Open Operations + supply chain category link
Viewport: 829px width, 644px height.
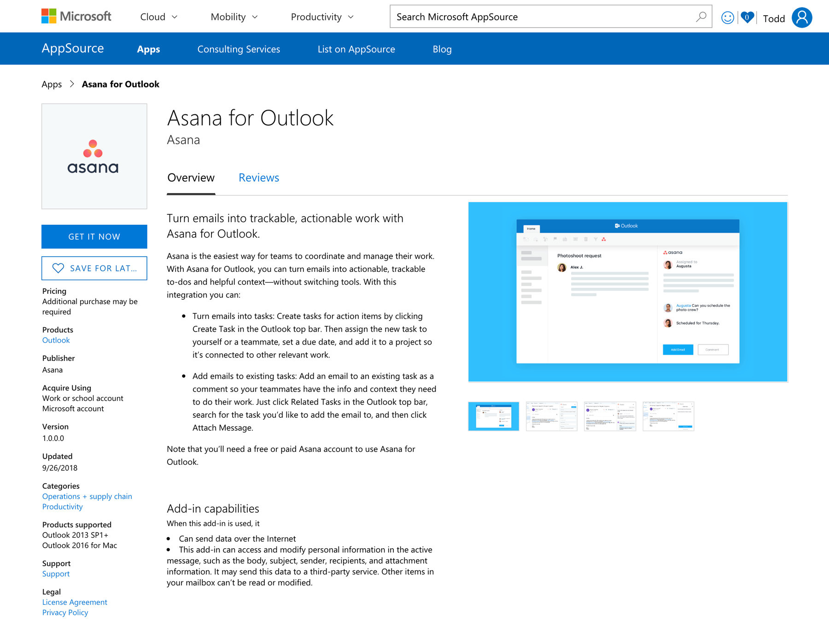[87, 496]
